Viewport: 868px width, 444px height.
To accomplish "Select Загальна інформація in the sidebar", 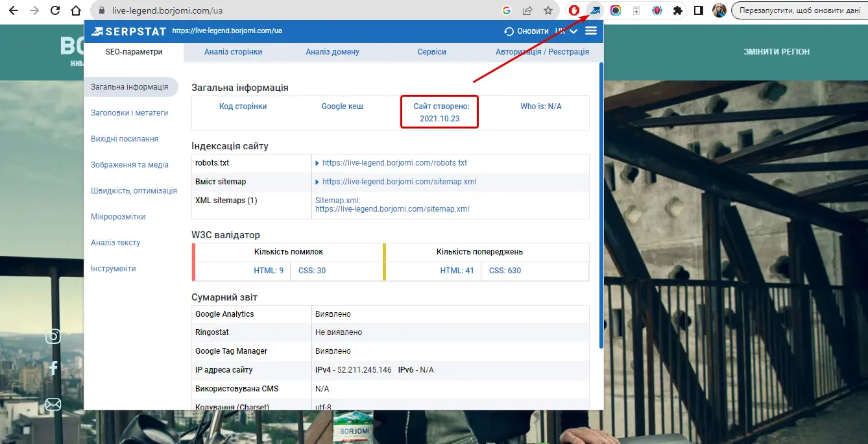I will click(x=130, y=87).
